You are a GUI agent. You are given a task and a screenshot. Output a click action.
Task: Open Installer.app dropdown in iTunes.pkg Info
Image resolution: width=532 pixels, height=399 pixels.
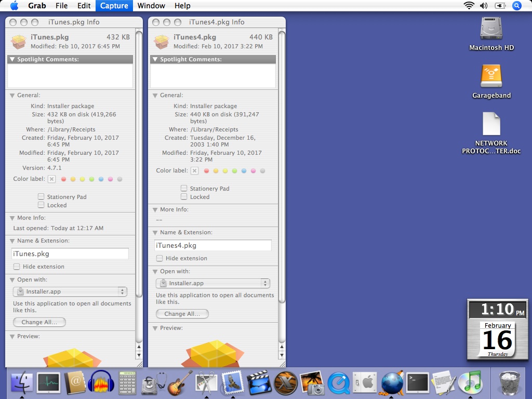[70, 291]
